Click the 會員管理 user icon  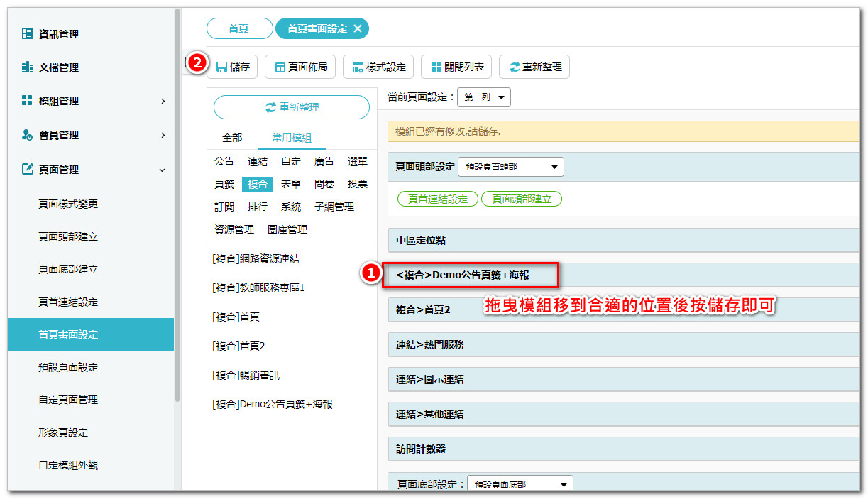[27, 135]
